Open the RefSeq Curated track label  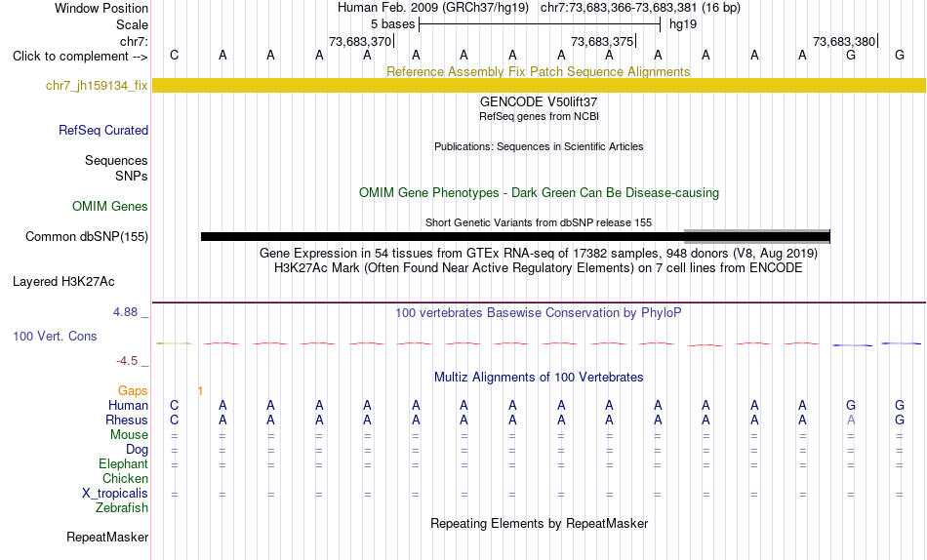[x=102, y=130]
